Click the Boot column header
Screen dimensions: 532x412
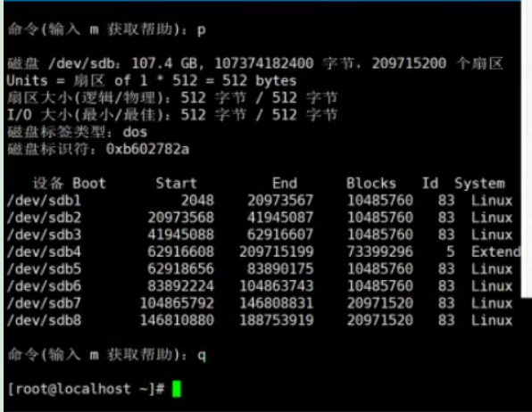(89, 184)
